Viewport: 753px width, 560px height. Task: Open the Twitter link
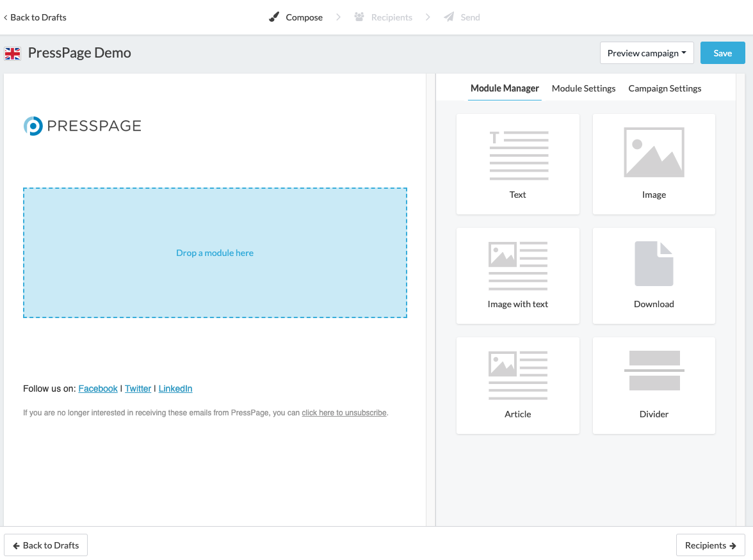pos(138,388)
